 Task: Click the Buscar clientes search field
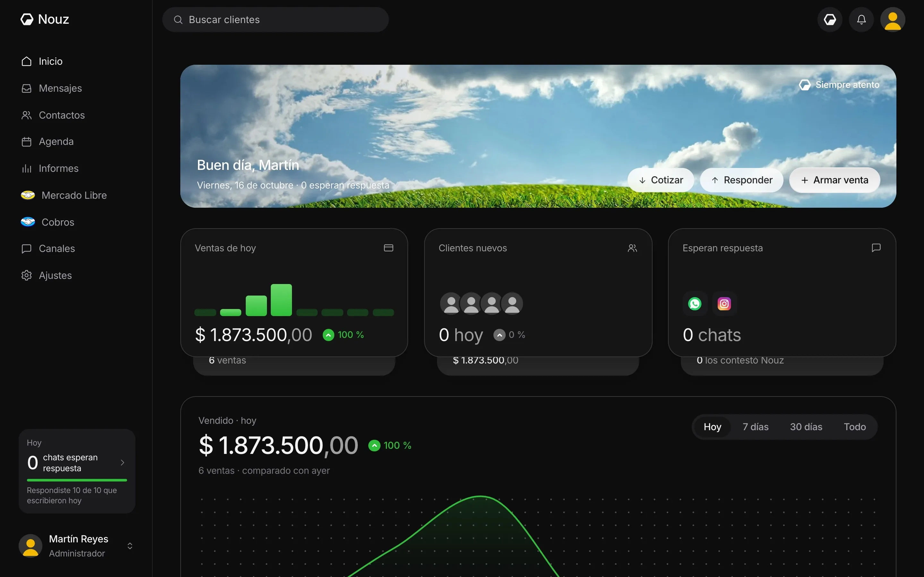(x=275, y=20)
